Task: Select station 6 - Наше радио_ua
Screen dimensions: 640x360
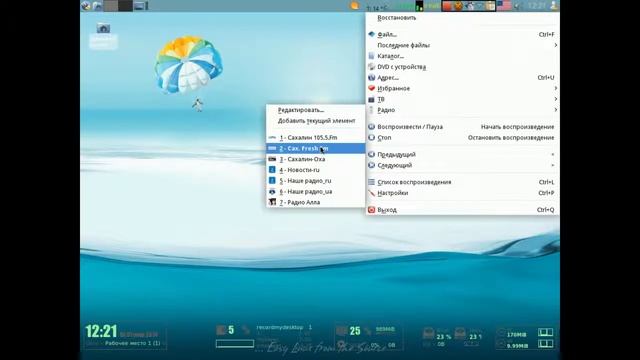Action: click(x=316, y=191)
